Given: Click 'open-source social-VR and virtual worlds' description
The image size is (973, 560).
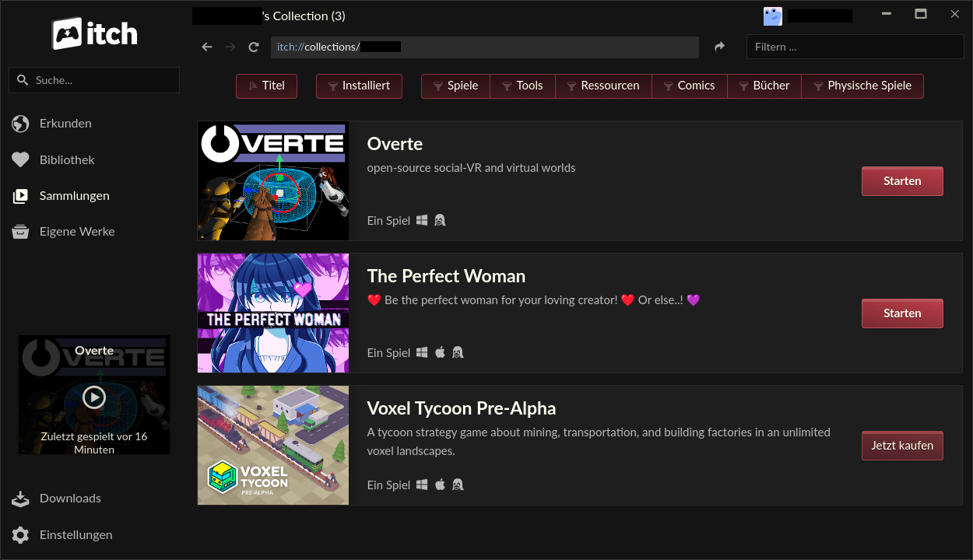Looking at the screenshot, I should click(x=471, y=168).
